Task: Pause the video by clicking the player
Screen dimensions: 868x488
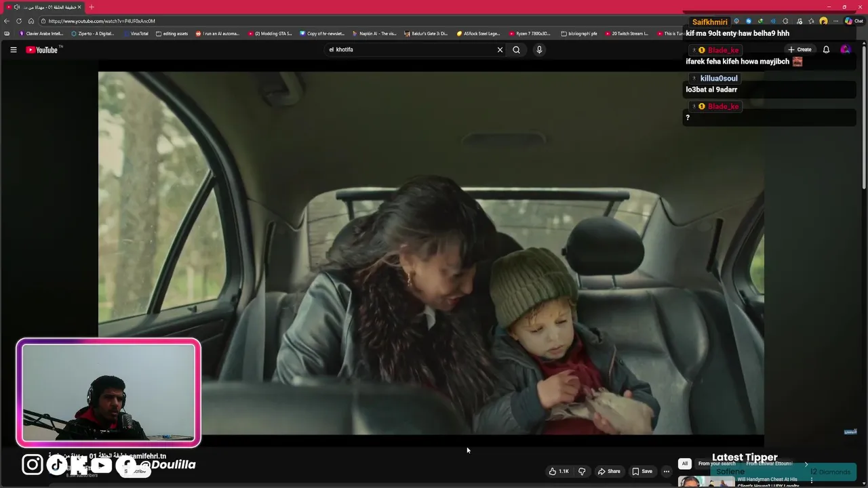Action: [x=431, y=252]
